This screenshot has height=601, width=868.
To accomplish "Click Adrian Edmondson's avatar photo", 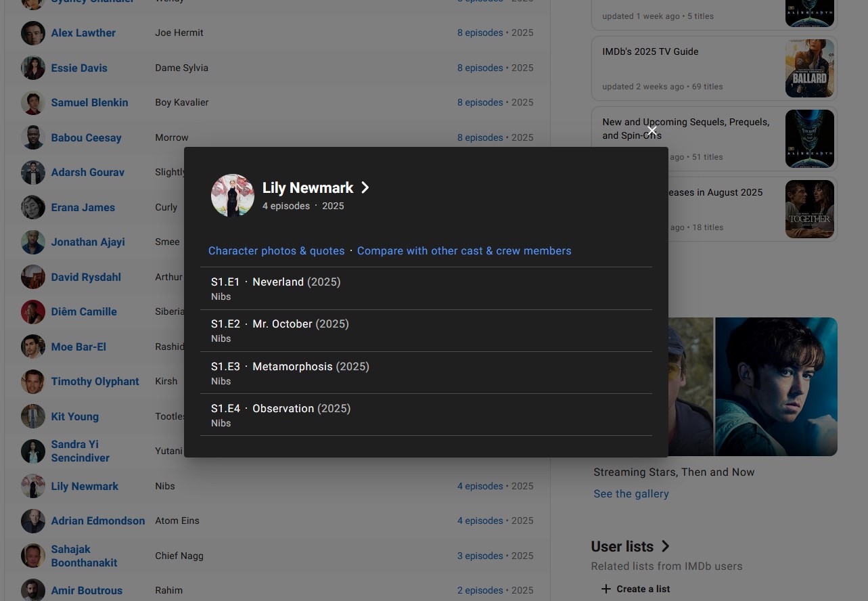I will pos(33,521).
